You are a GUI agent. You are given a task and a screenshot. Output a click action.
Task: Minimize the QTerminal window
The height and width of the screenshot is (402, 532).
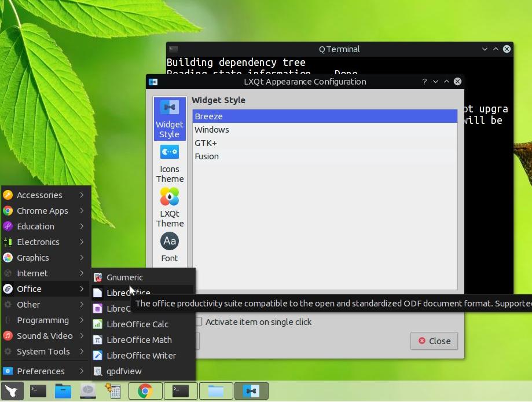pyautogui.click(x=485, y=49)
